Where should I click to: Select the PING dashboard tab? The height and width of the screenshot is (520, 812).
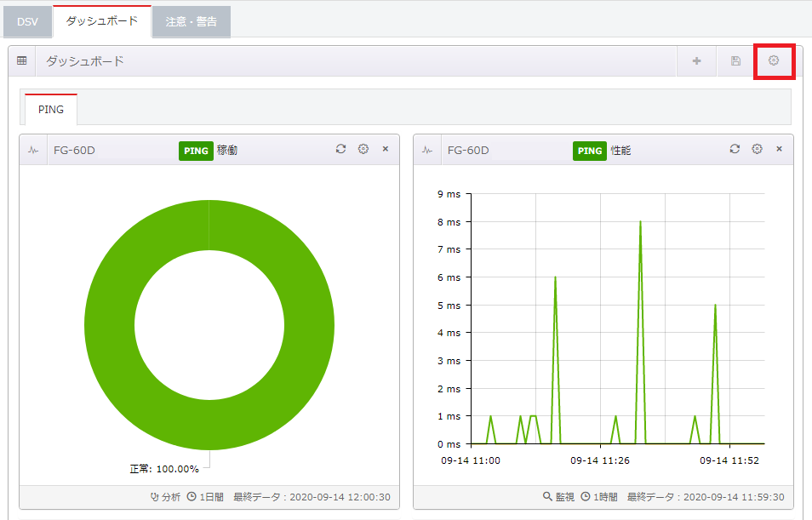pyautogui.click(x=51, y=110)
